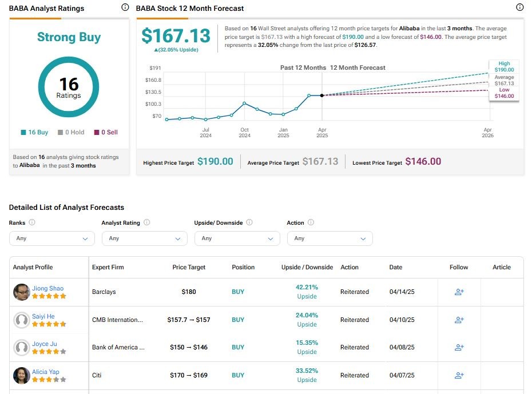The image size is (532, 394).
Task: Open Jiong Shao analyst profile link
Action: pos(48,288)
